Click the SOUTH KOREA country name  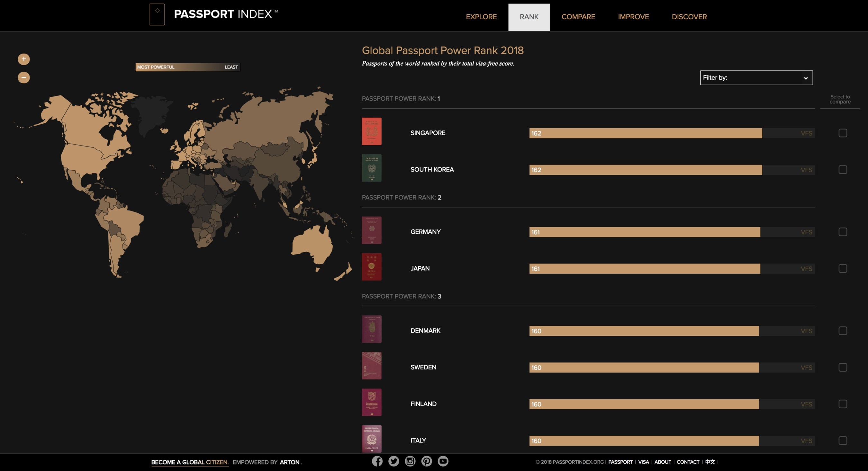[432, 170]
